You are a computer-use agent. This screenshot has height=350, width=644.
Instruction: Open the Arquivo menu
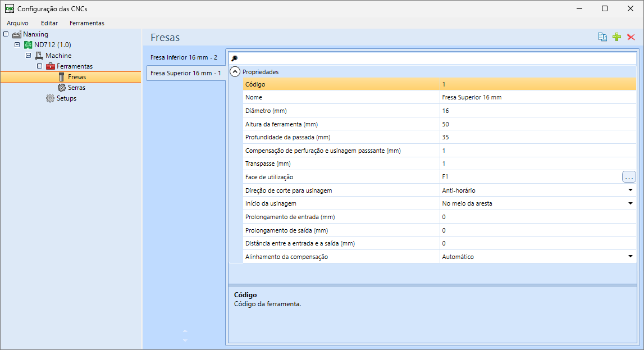click(17, 23)
